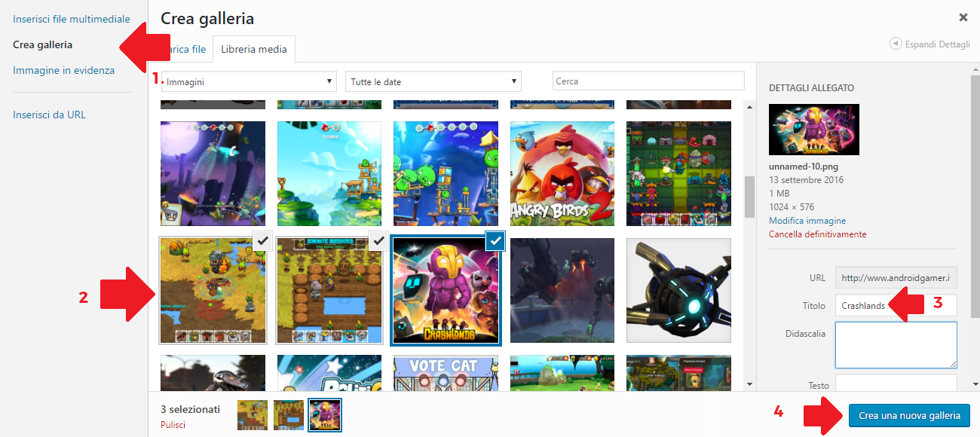Select the green grid strategy game screenshot

click(678, 174)
